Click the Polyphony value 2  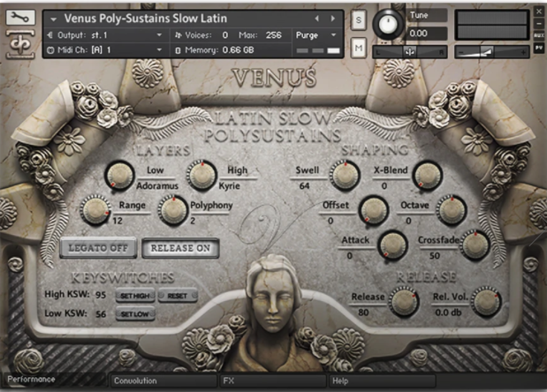click(x=193, y=221)
